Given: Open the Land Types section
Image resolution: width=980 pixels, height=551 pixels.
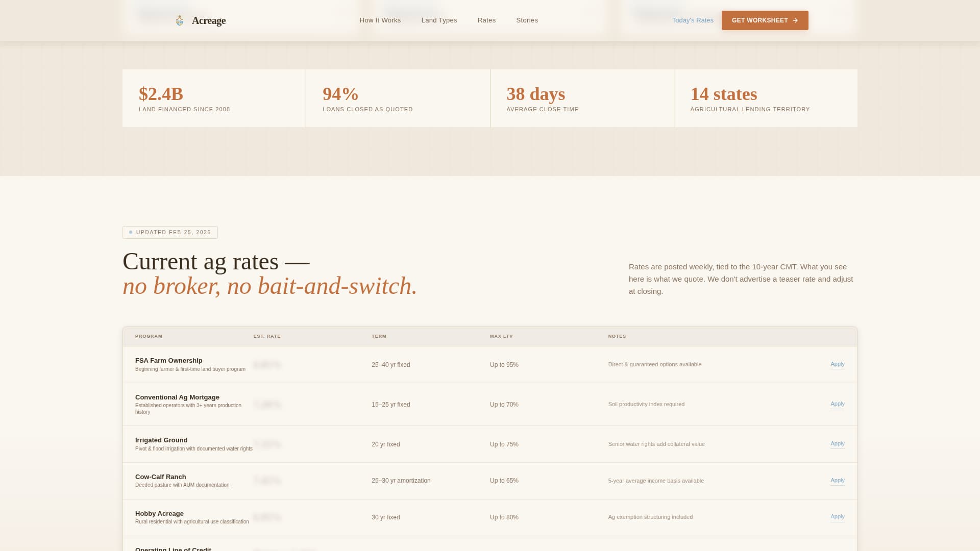Looking at the screenshot, I should pos(439,20).
